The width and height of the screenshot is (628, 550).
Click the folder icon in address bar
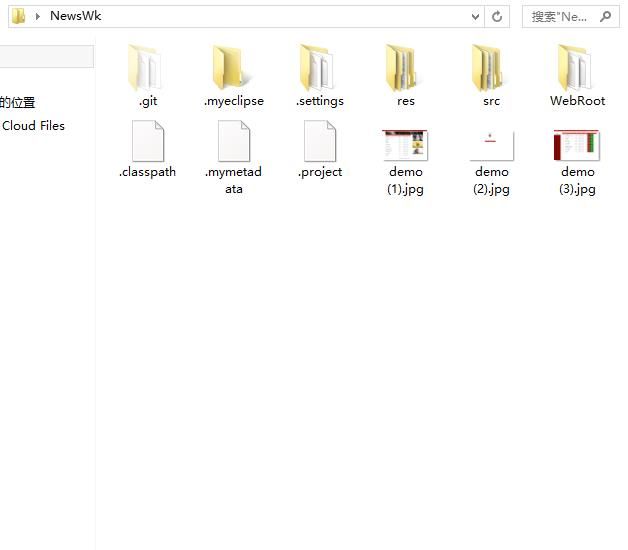coord(18,16)
